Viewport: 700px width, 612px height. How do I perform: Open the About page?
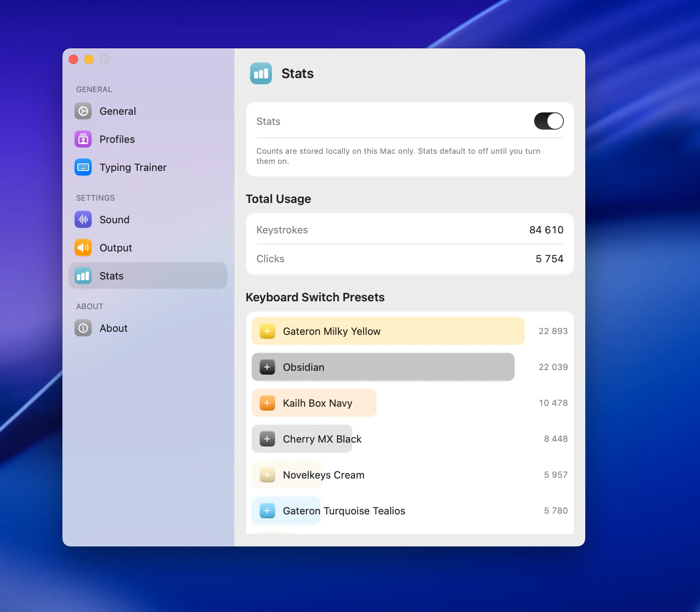(x=148, y=328)
